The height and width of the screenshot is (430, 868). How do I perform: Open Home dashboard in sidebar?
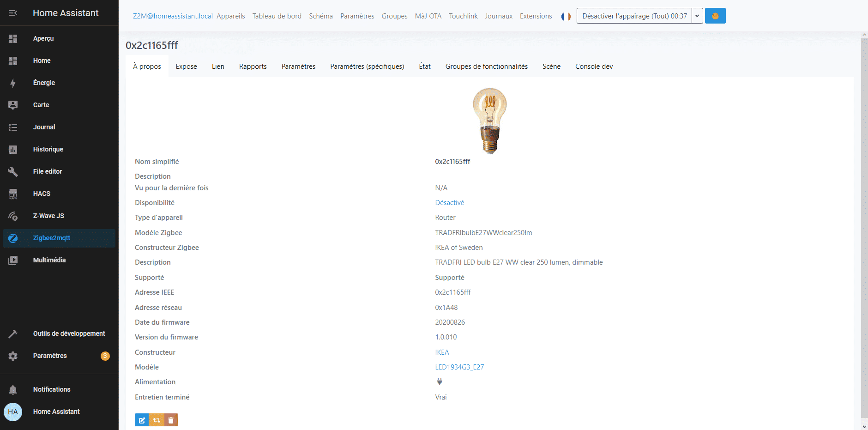click(x=59, y=61)
